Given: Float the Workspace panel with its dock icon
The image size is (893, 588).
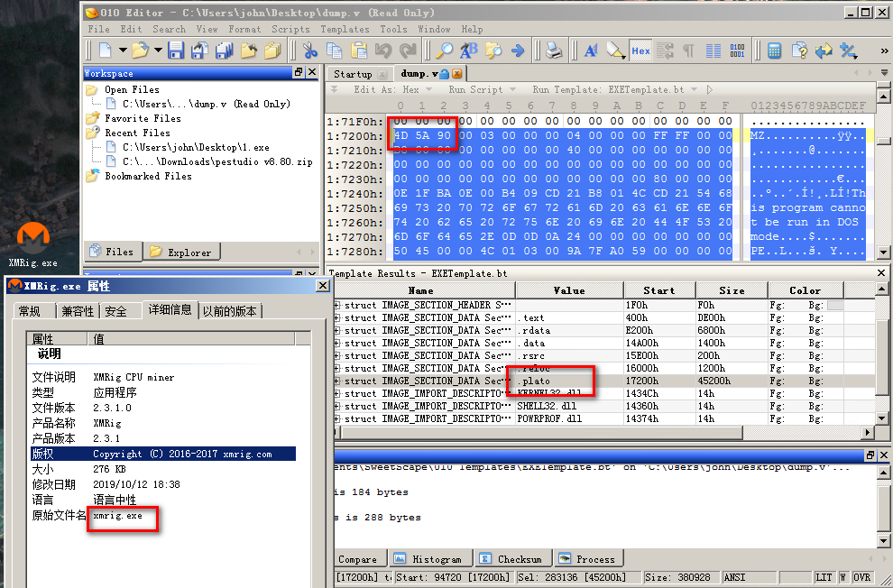Looking at the screenshot, I should tap(299, 72).
